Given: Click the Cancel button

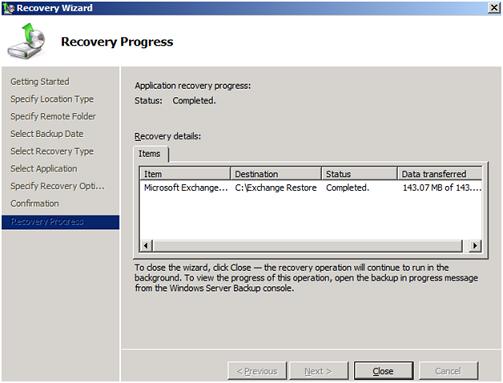Looking at the screenshot, I should [448, 371].
